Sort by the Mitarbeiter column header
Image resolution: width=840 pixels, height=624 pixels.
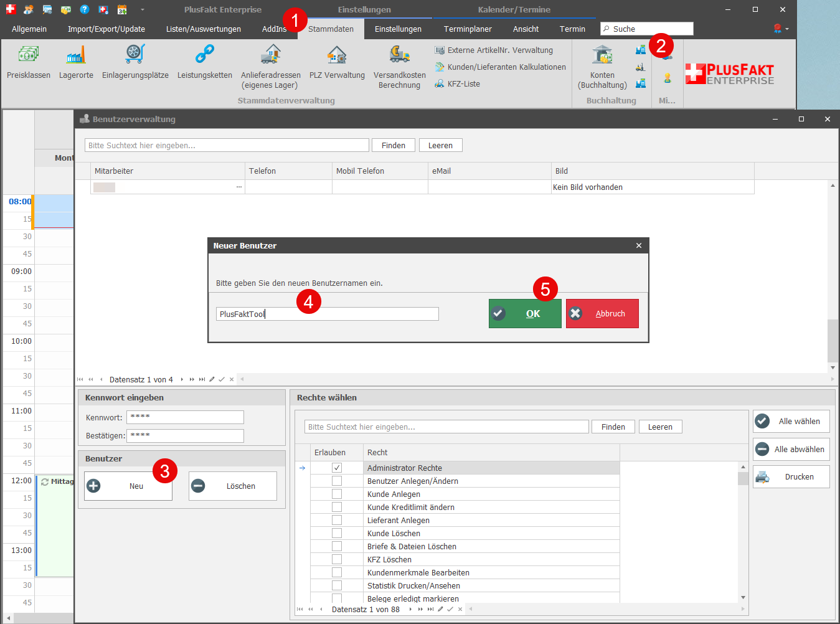[168, 171]
